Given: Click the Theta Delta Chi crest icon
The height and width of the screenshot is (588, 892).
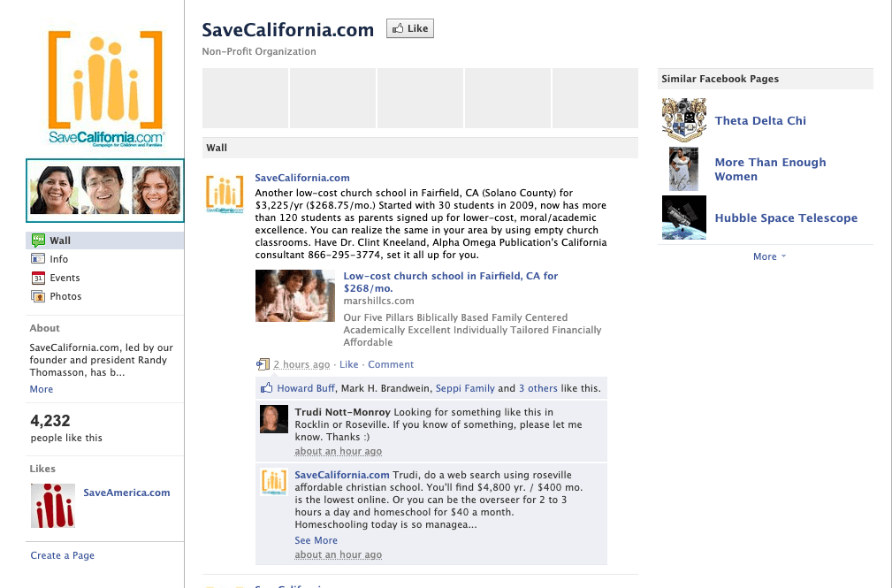Looking at the screenshot, I should click(x=683, y=119).
